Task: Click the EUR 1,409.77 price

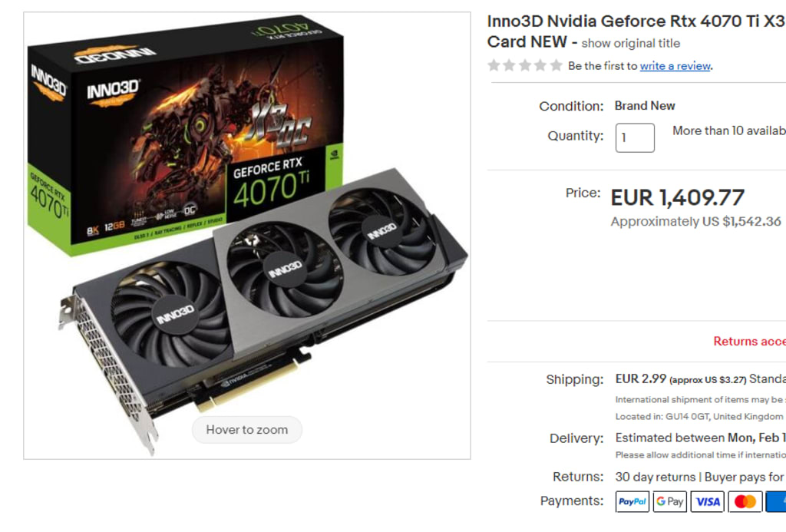Action: [677, 197]
